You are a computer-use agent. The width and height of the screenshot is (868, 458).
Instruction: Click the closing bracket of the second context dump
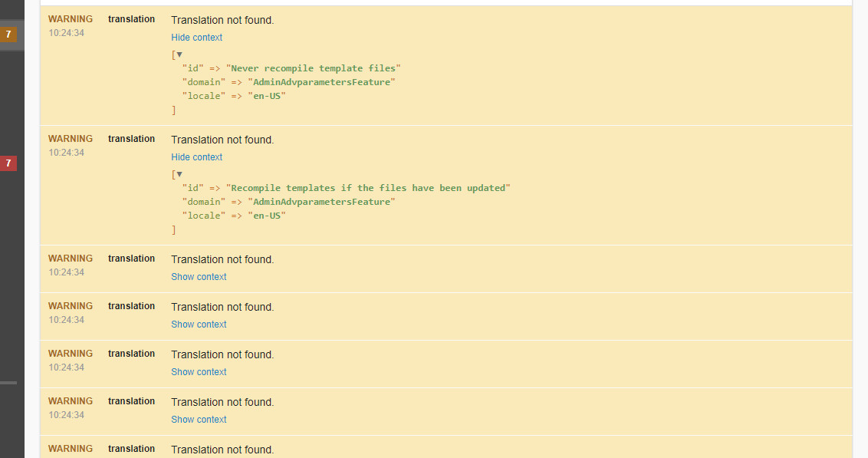[174, 230]
